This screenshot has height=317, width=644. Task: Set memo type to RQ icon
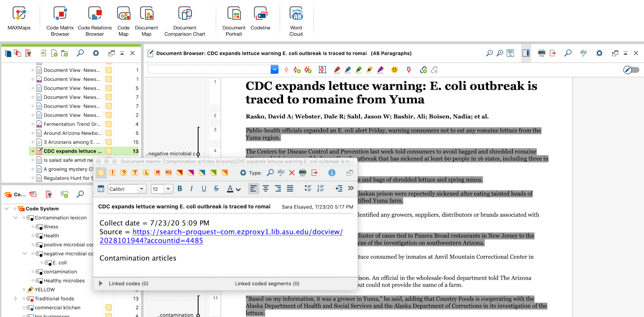168,173
